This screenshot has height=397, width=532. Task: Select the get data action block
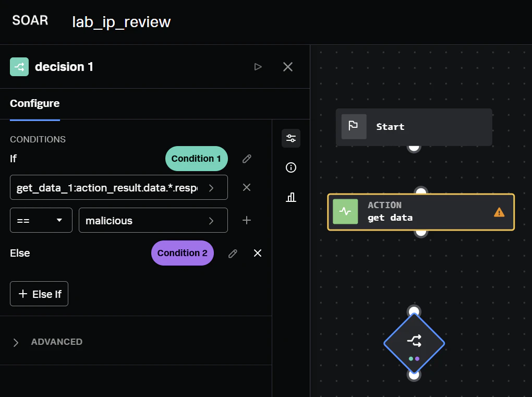point(421,212)
